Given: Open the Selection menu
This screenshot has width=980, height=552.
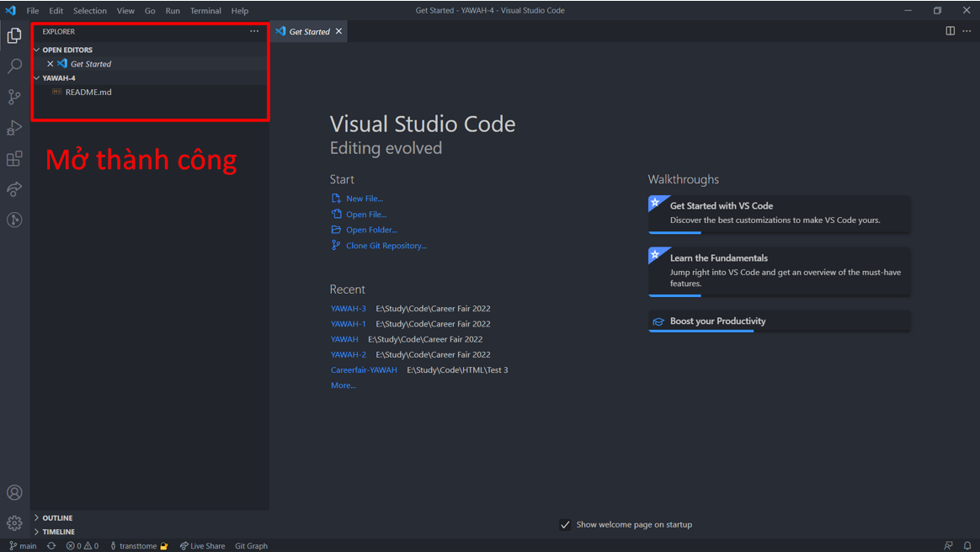Looking at the screenshot, I should [90, 11].
